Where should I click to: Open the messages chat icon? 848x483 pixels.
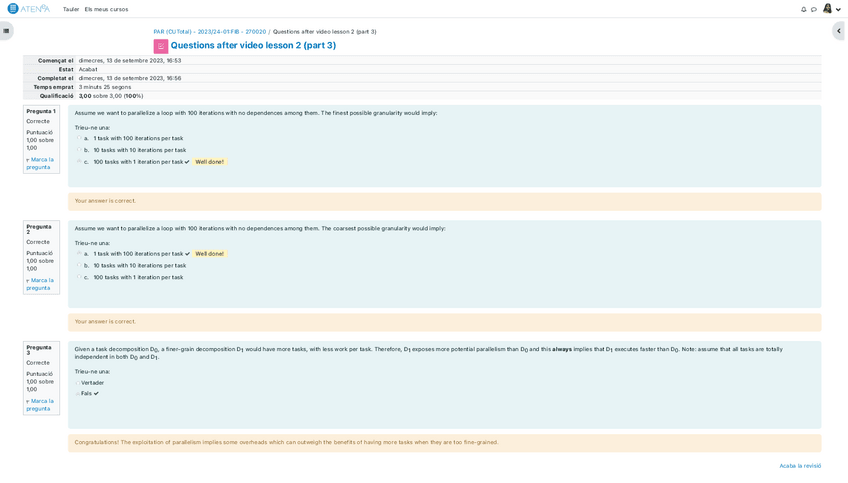click(814, 10)
